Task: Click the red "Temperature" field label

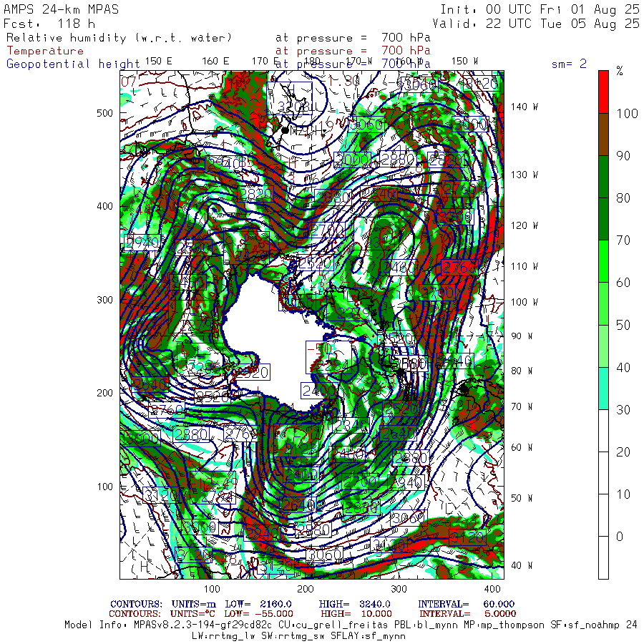Action: (x=45, y=51)
